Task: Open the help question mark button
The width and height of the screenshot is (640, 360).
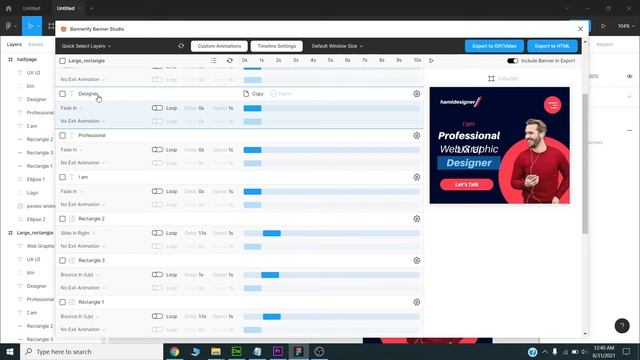Action: click(x=622, y=326)
